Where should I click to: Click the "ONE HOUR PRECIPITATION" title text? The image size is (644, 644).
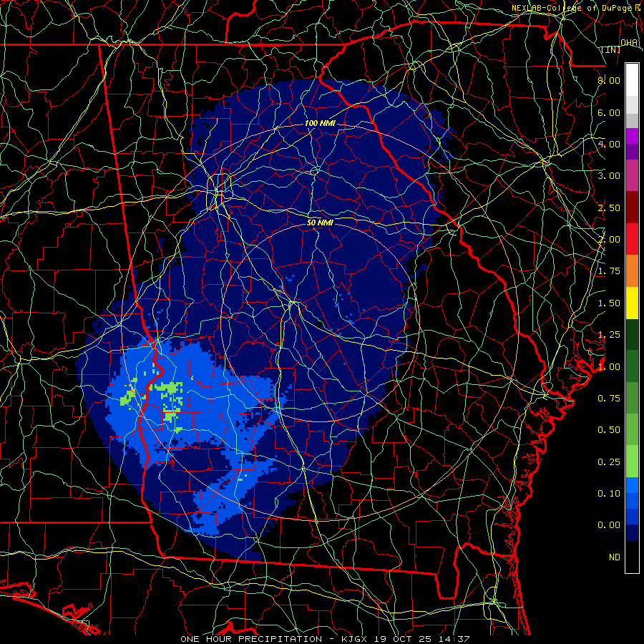point(251,639)
